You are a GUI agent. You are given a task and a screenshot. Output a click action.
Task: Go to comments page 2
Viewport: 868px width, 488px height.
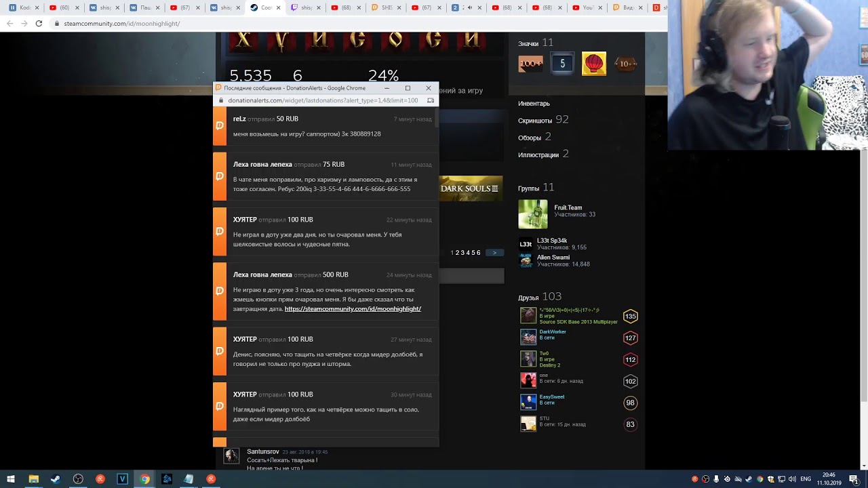click(x=458, y=253)
